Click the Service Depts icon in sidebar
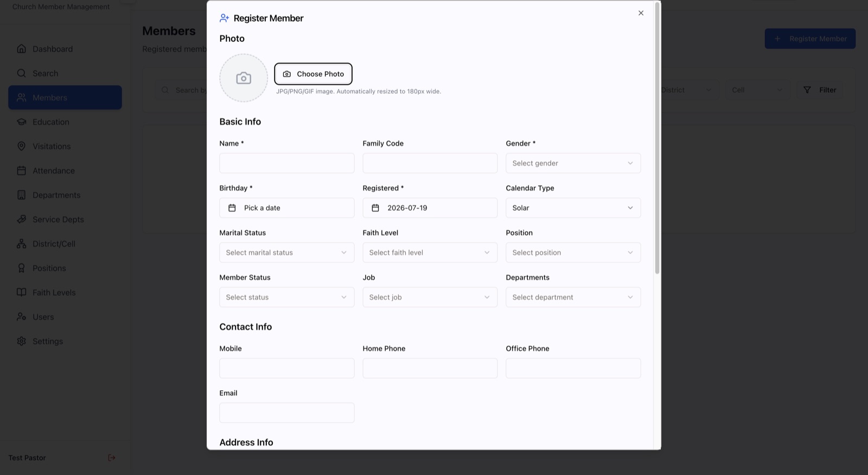Image resolution: width=868 pixels, height=475 pixels. coord(21,219)
